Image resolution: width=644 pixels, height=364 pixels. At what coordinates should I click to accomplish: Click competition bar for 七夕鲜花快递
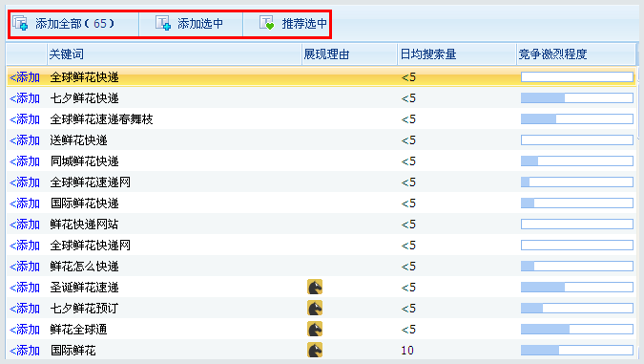pyautogui.click(x=577, y=97)
